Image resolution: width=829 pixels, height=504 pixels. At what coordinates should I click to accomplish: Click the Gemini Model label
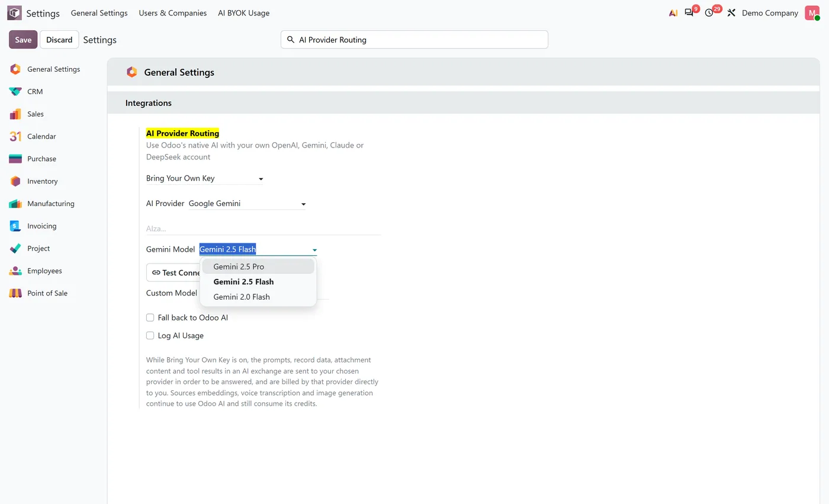pos(171,249)
